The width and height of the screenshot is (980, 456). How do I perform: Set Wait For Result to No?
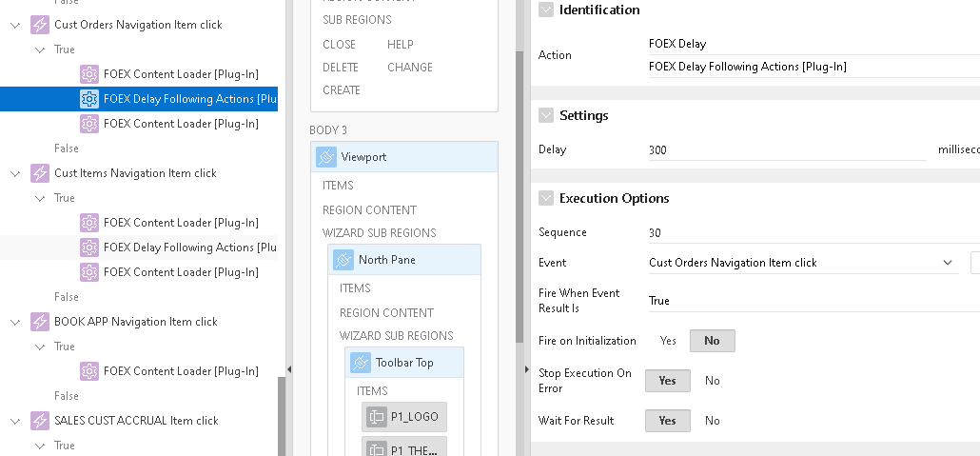(x=712, y=421)
